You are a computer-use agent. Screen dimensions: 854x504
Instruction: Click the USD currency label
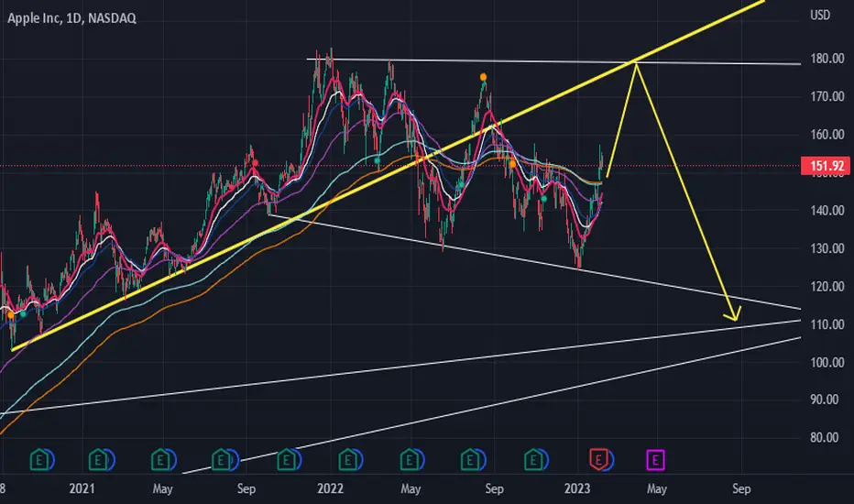tap(820, 15)
